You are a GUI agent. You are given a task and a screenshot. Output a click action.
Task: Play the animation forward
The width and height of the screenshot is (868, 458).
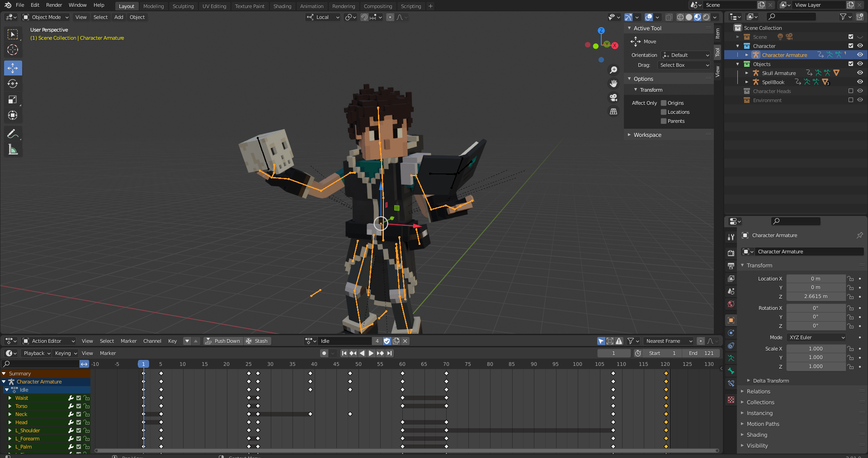pyautogui.click(x=371, y=353)
